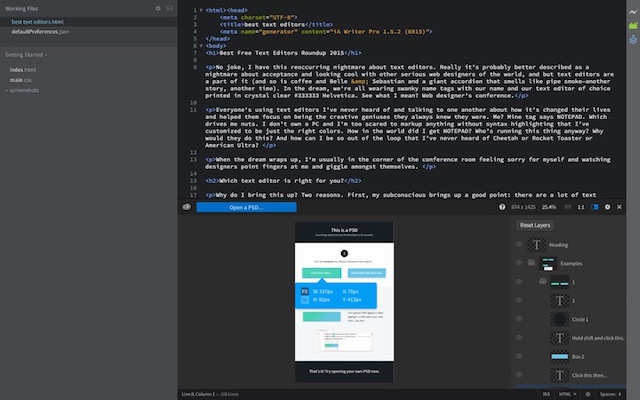The image size is (640, 400).
Task: Select the Examples group thumbnail
Action: tap(548, 263)
